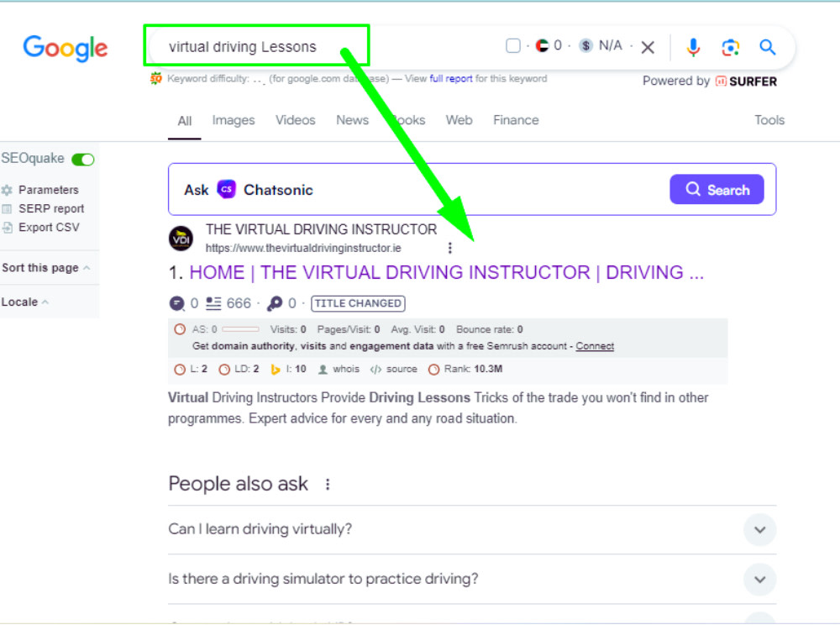The height and width of the screenshot is (630, 840).
Task: Click the key icon with 0
Action: pos(275,304)
